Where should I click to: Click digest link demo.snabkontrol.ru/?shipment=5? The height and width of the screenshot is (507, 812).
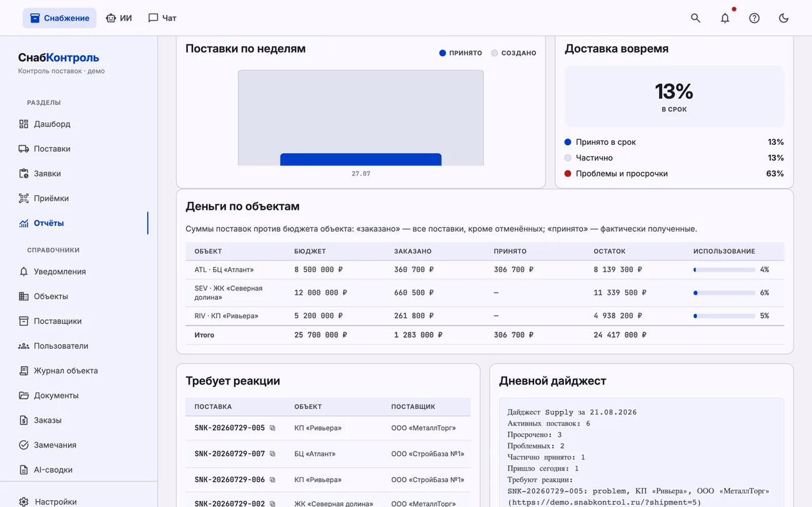604,502
